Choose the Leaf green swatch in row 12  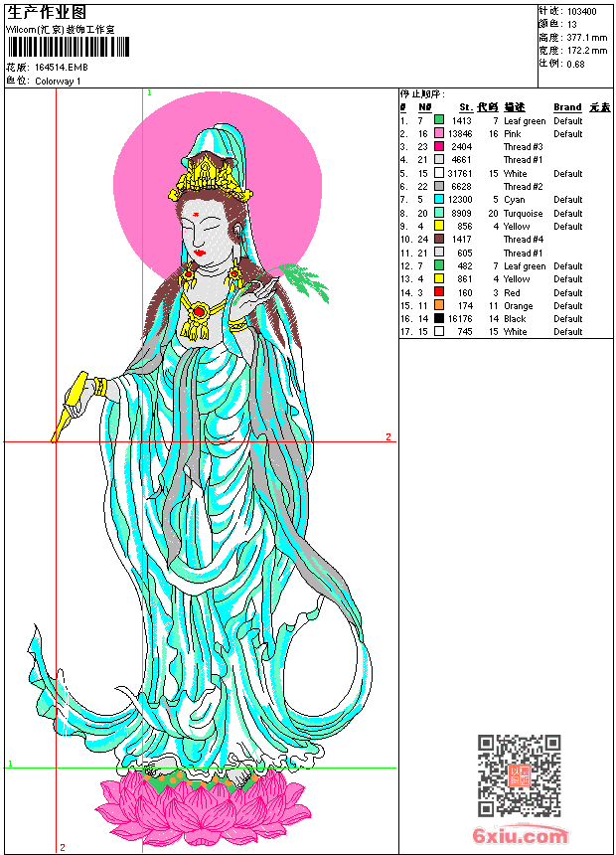tap(439, 265)
